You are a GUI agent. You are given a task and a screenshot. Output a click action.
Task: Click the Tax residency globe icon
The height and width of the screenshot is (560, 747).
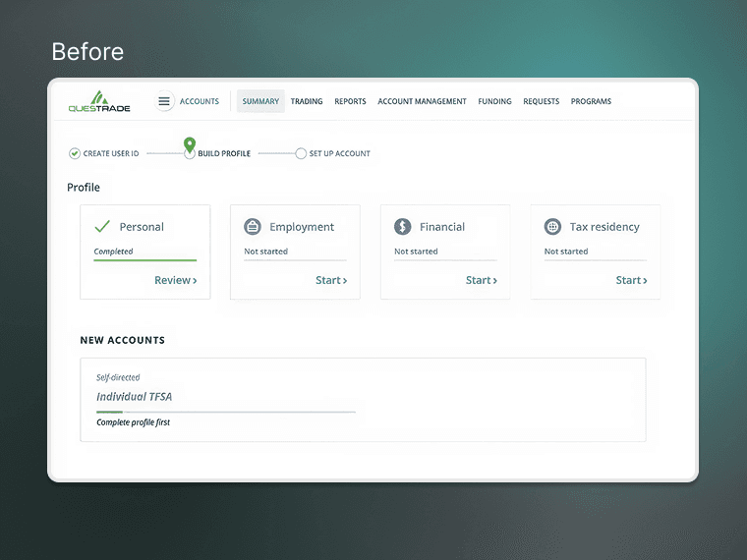pyautogui.click(x=552, y=227)
